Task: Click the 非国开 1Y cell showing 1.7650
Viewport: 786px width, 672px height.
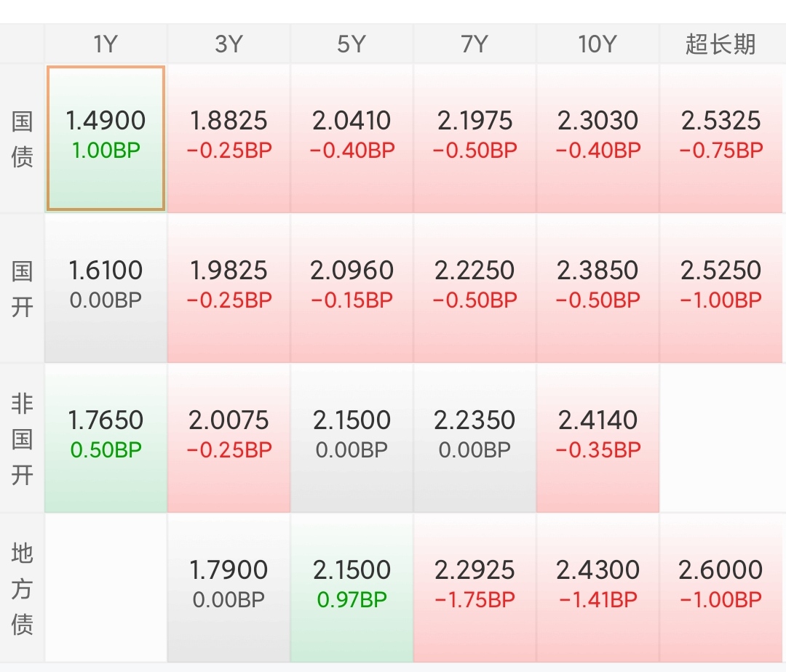Action: click(106, 438)
